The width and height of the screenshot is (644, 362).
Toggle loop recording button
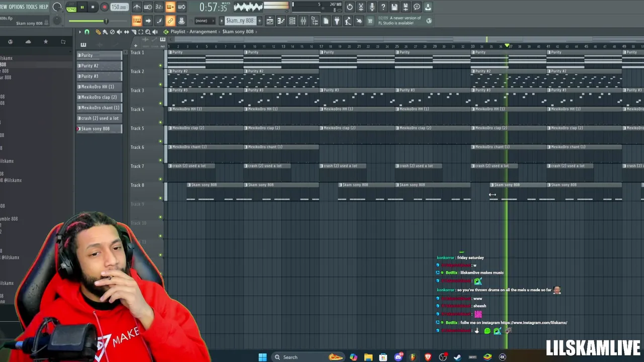point(181,7)
